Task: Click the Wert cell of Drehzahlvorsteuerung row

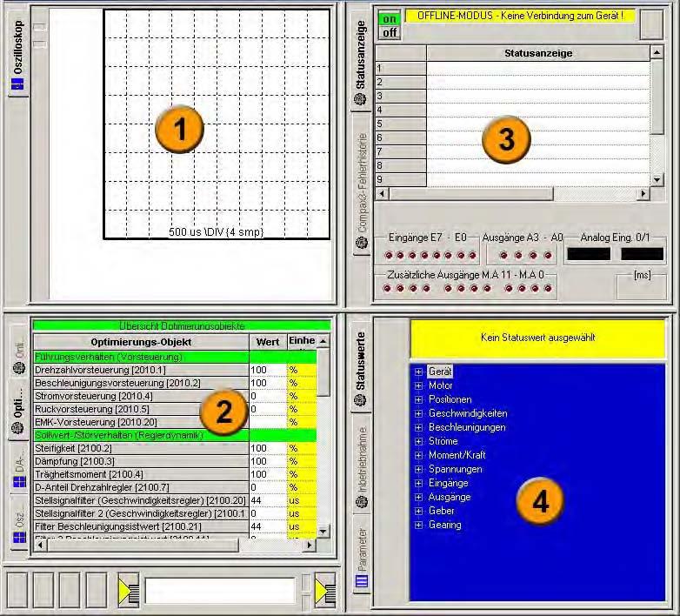Action: (x=268, y=370)
